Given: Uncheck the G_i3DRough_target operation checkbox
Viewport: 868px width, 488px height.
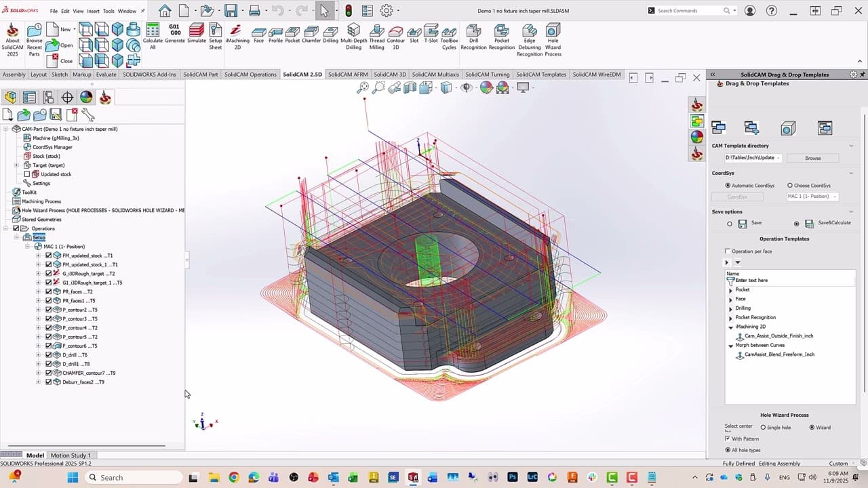Looking at the screenshot, I should 49,273.
